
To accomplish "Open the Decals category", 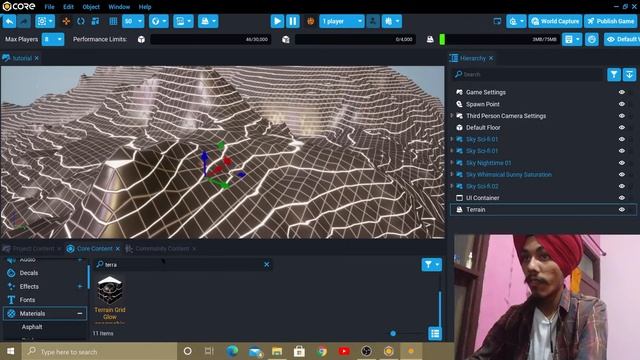I will (29, 273).
